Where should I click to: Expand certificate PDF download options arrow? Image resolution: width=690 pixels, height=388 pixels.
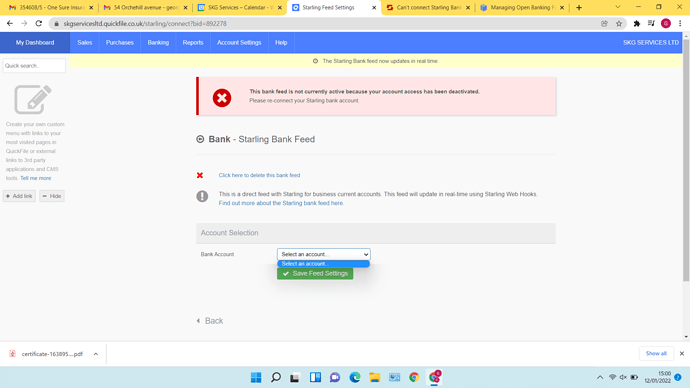95,354
